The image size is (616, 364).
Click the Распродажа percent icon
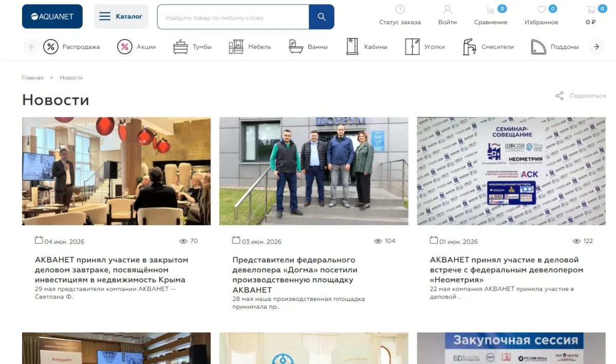click(x=51, y=47)
